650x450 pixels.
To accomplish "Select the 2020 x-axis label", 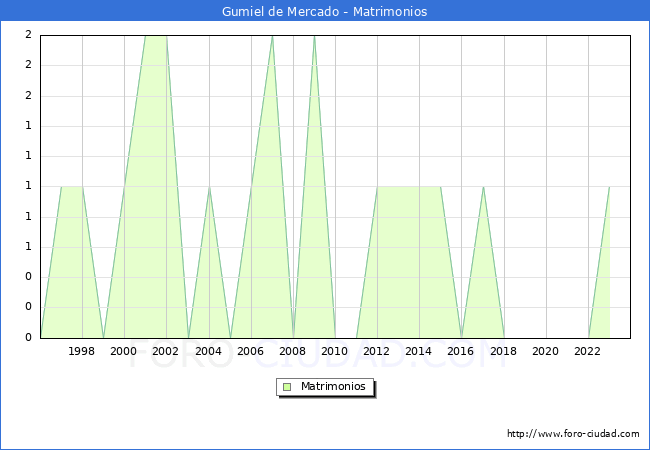I will (545, 351).
